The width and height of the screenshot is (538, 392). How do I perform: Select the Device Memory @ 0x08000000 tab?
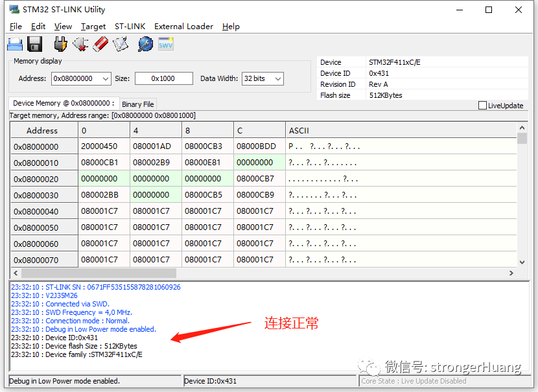click(64, 103)
